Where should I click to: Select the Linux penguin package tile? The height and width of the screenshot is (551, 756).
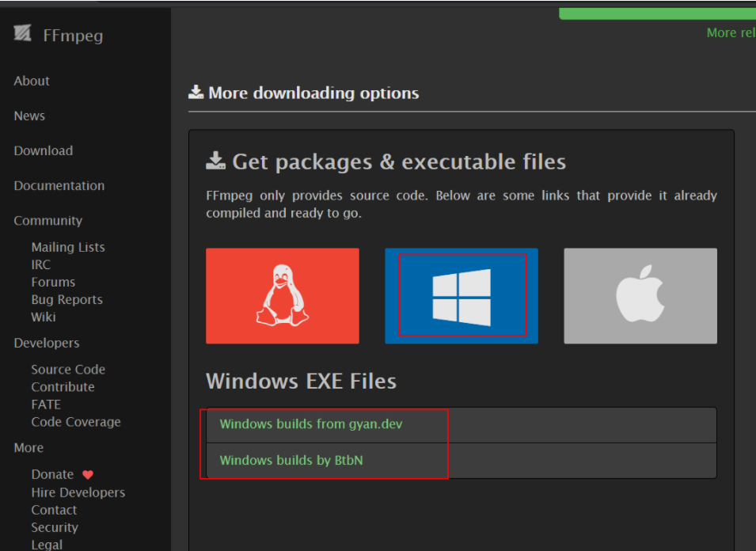pyautogui.click(x=283, y=296)
